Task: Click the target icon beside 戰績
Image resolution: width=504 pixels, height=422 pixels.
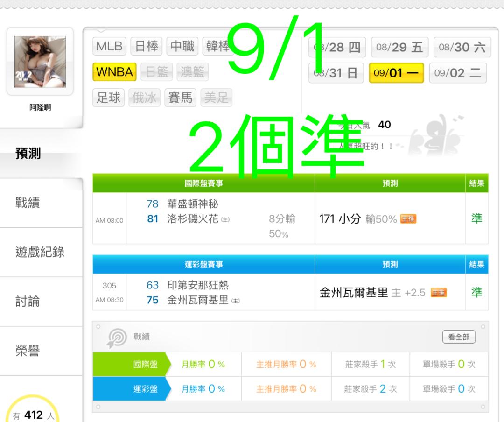Action: point(116,338)
